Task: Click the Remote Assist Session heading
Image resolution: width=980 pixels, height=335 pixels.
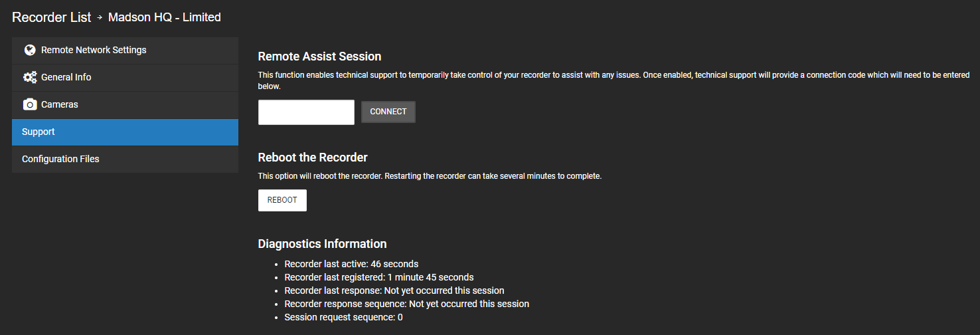Action: pyautogui.click(x=319, y=56)
